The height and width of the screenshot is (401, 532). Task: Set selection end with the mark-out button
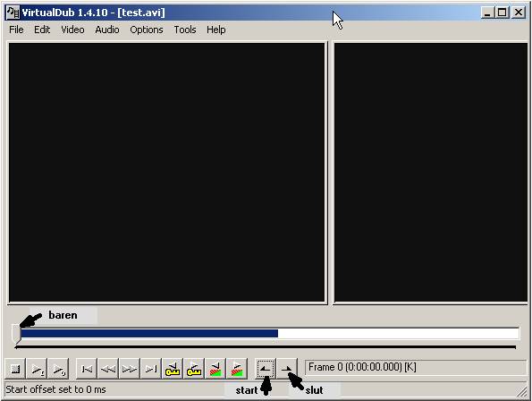pos(287,369)
